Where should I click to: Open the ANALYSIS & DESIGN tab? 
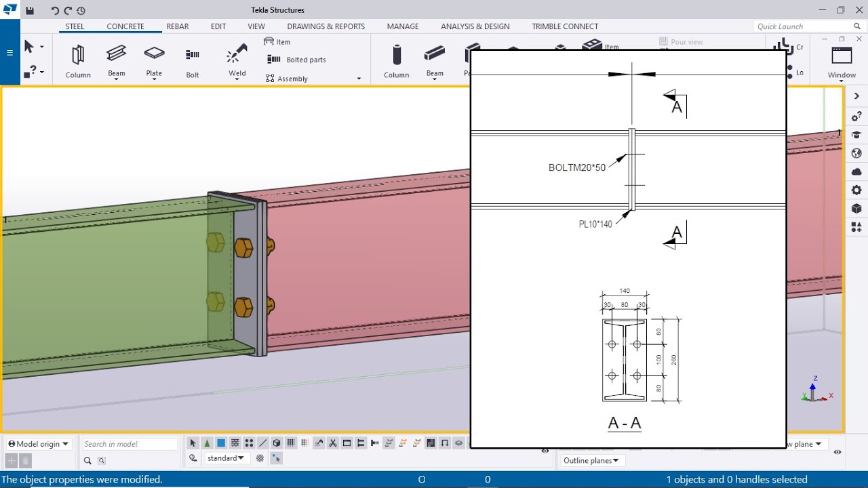[475, 26]
